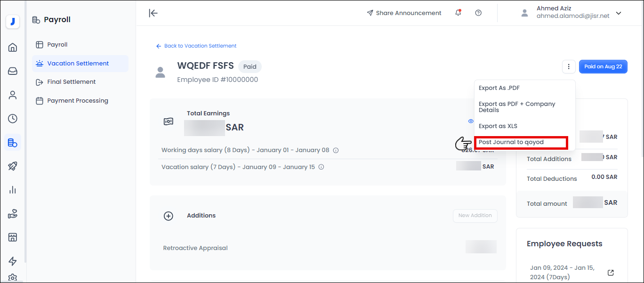
Task: Select Export As .PDF option
Action: click(499, 88)
